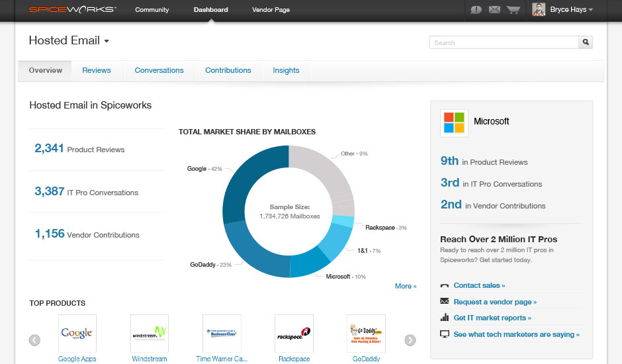Click 1,156 Vendor Contributions stat
This screenshot has width=622, height=364.
pyautogui.click(x=87, y=234)
